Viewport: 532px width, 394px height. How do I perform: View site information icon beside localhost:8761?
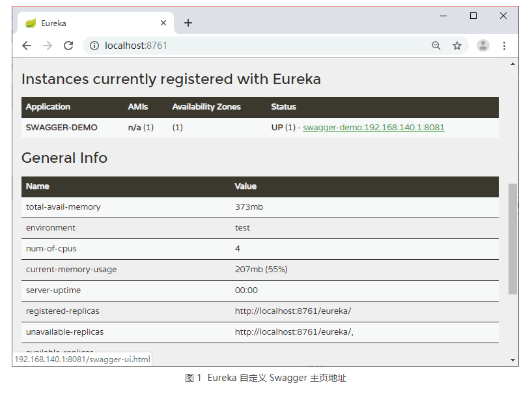[94, 46]
